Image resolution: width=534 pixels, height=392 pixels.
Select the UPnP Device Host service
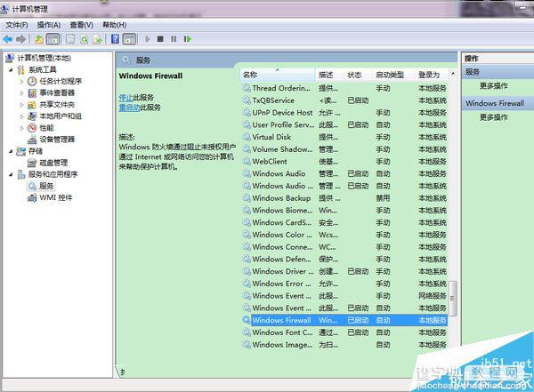[344, 113]
